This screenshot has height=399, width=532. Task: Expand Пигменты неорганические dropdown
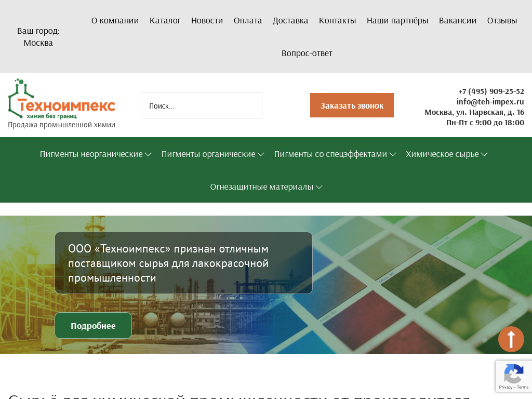[96, 154]
